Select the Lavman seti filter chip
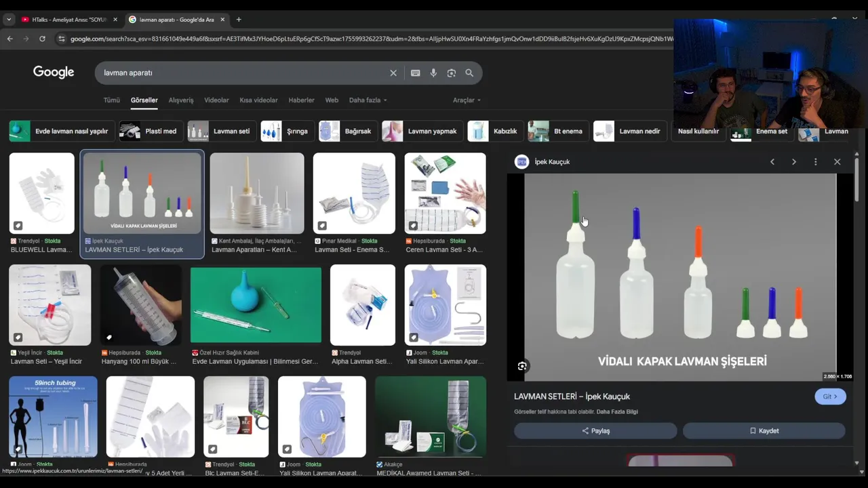This screenshot has height=488, width=868. 222,131
